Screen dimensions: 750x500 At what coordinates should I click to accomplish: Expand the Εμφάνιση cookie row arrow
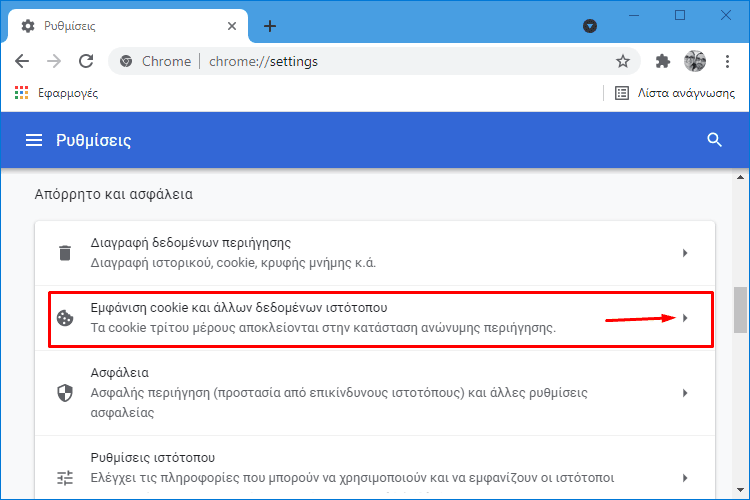click(685, 318)
